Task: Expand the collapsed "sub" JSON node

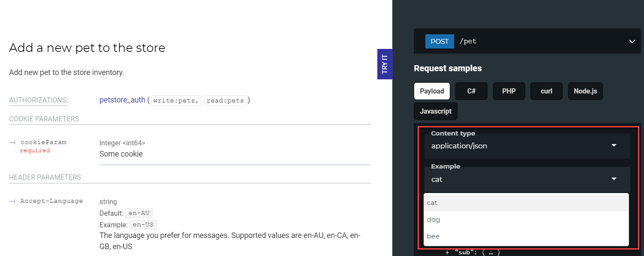Action: pyautogui.click(x=447, y=253)
